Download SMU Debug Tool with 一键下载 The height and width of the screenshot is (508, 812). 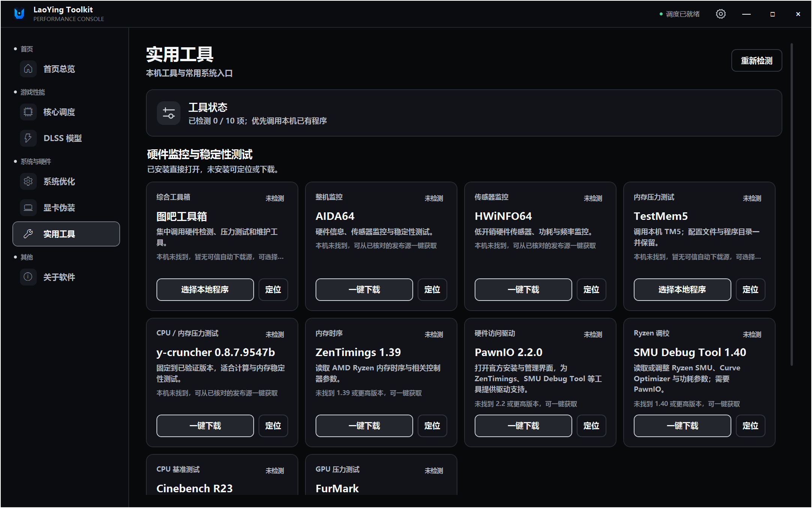tap(682, 426)
